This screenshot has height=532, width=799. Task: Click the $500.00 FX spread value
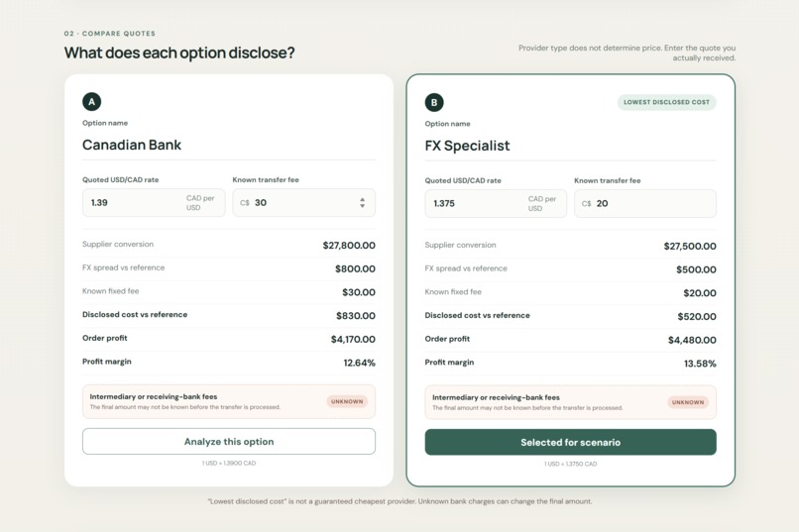pos(696,269)
